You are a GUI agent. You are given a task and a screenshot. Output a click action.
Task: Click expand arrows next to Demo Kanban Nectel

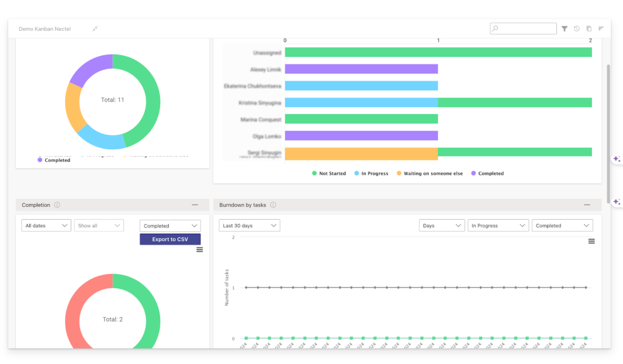coord(95,29)
